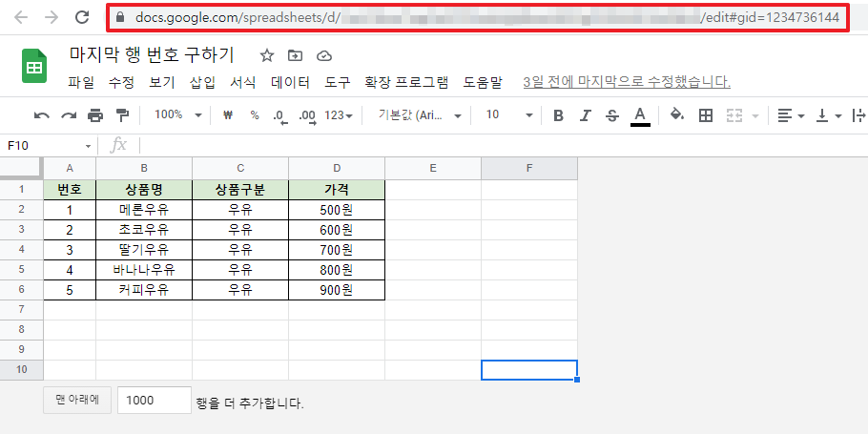Select column D header

click(x=337, y=168)
